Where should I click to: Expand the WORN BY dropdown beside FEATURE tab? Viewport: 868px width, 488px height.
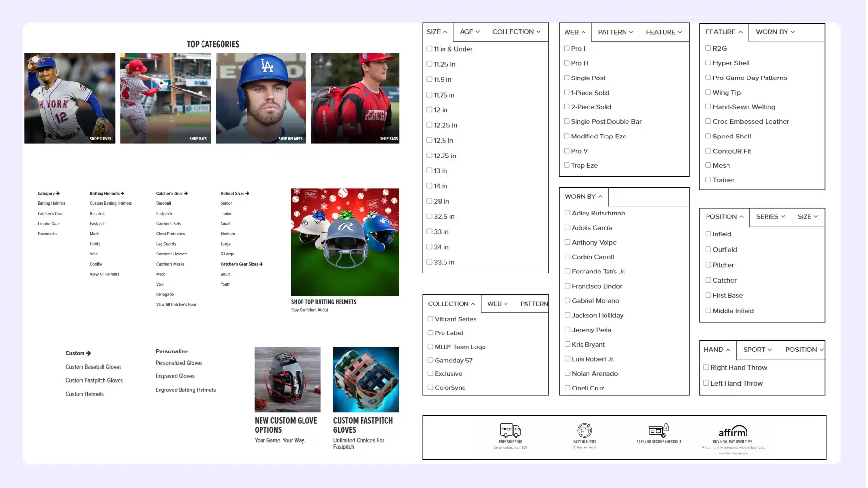pos(775,32)
